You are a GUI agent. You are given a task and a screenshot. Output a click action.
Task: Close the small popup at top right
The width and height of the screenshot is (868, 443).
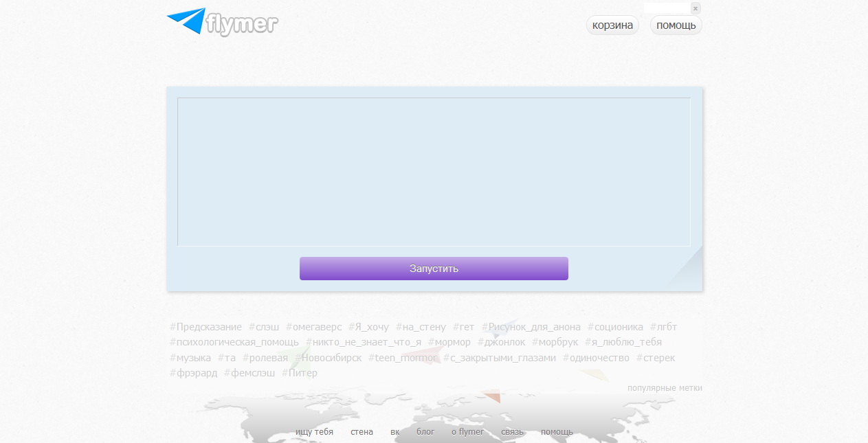click(x=695, y=8)
